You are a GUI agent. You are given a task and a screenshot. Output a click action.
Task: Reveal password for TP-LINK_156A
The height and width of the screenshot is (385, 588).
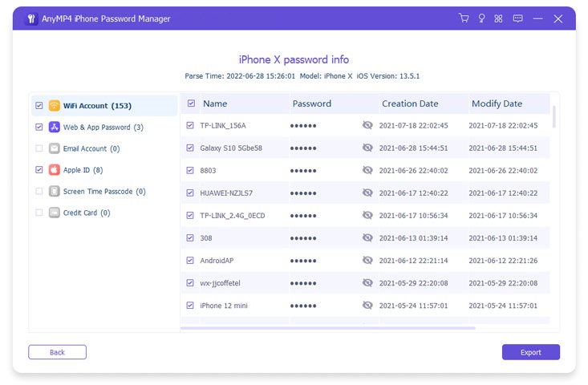367,126
